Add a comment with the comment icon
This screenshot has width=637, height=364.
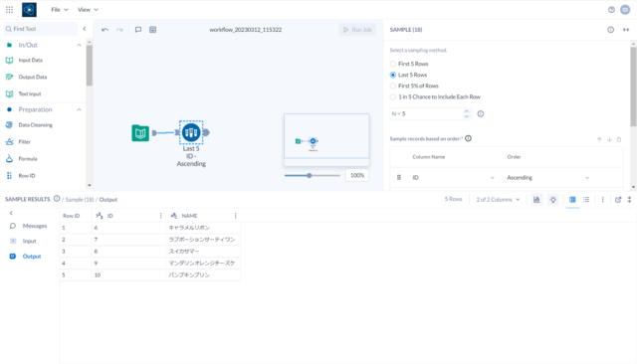[138, 30]
